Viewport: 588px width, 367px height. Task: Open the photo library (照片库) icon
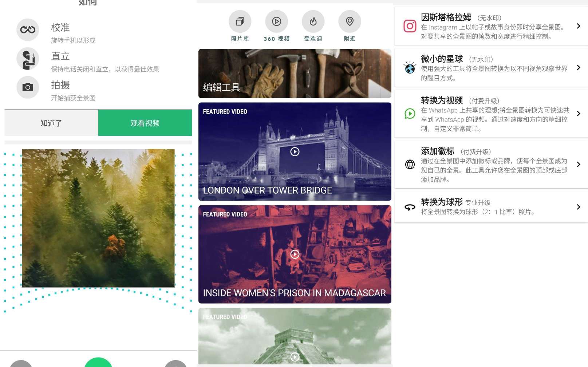click(x=240, y=21)
